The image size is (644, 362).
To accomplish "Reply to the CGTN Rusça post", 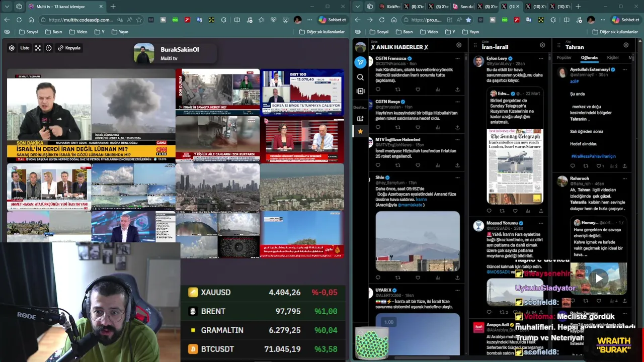I will coord(378,127).
